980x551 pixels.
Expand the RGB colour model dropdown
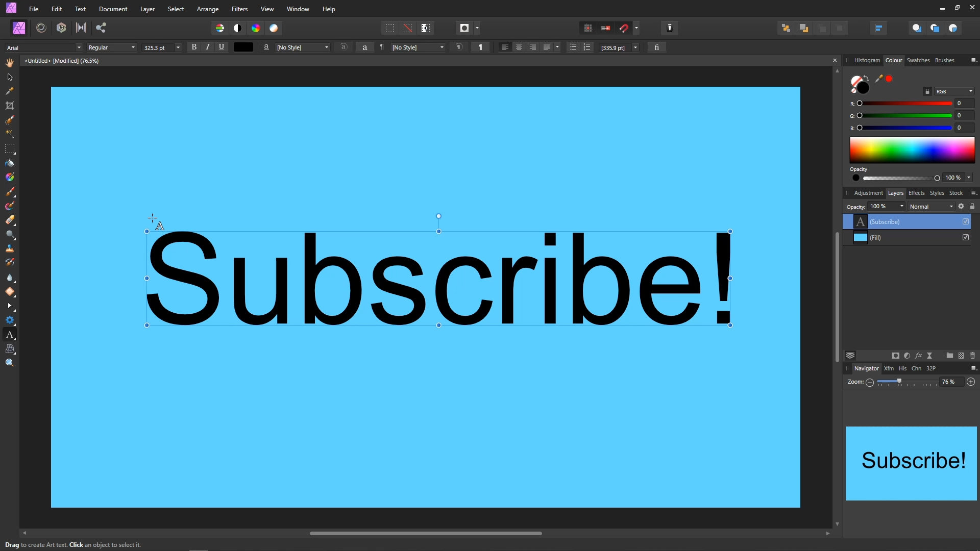tap(954, 91)
